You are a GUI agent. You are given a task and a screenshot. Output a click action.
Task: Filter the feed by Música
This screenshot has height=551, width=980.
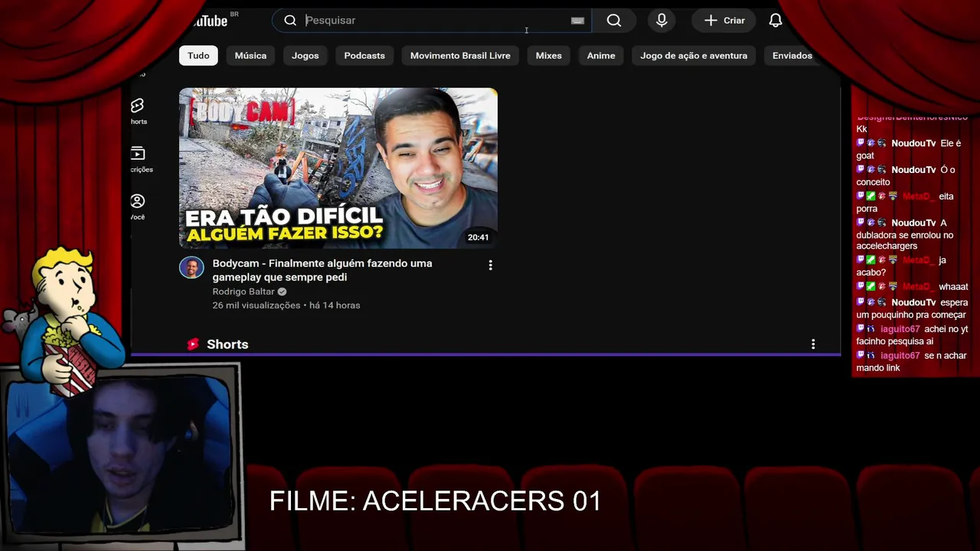pyautogui.click(x=250, y=55)
